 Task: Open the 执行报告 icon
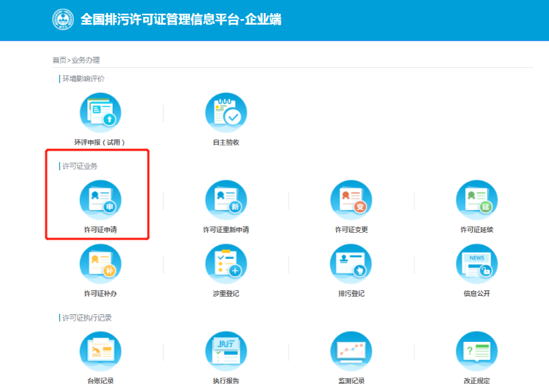point(226,351)
